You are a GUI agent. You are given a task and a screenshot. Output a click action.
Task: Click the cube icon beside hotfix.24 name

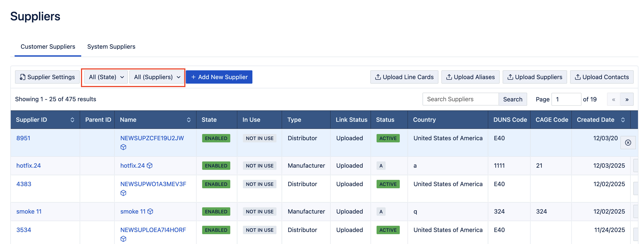pos(150,165)
